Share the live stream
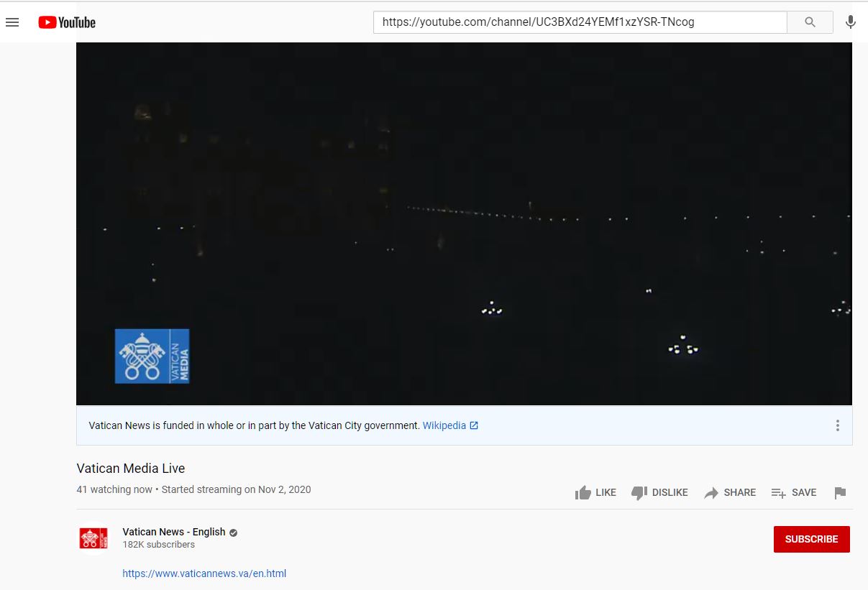This screenshot has width=868, height=590. [730, 492]
